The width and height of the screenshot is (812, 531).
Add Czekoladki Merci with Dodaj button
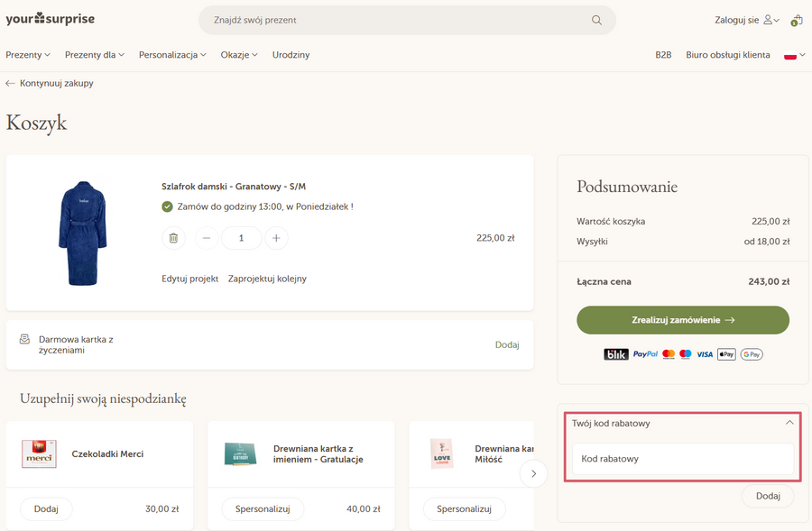coord(46,508)
